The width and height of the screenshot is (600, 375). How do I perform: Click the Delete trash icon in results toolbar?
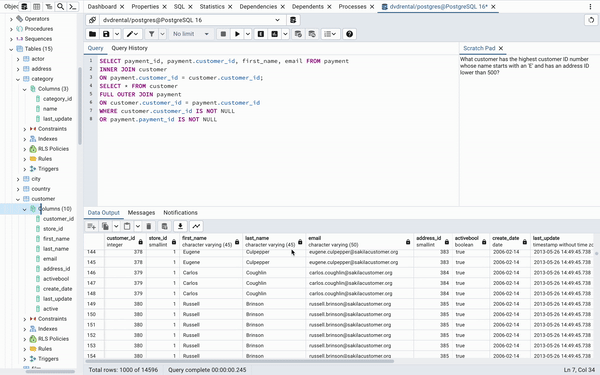[149, 226]
